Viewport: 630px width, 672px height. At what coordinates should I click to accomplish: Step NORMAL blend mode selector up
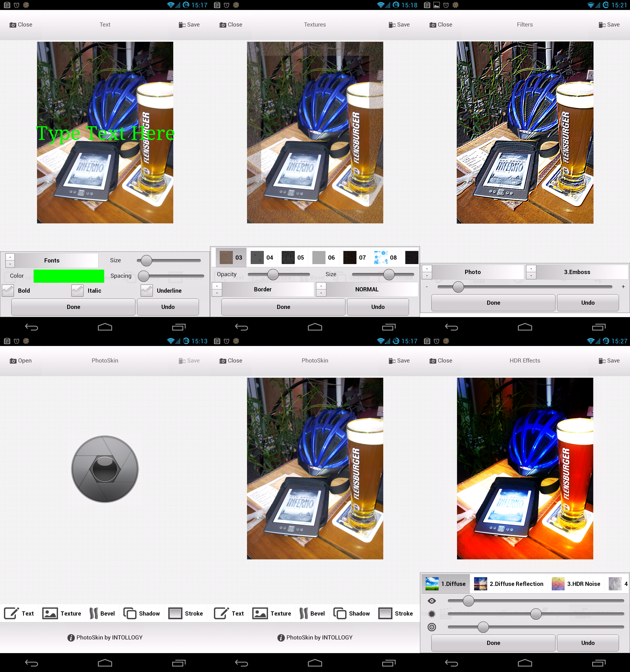321,286
